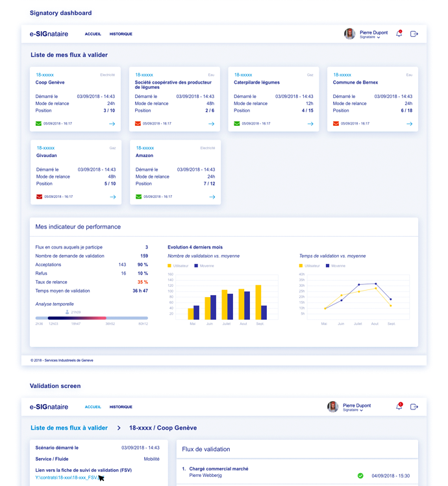Click the notification bell on the validation screen
This screenshot has height=486, width=448.
pos(399,407)
